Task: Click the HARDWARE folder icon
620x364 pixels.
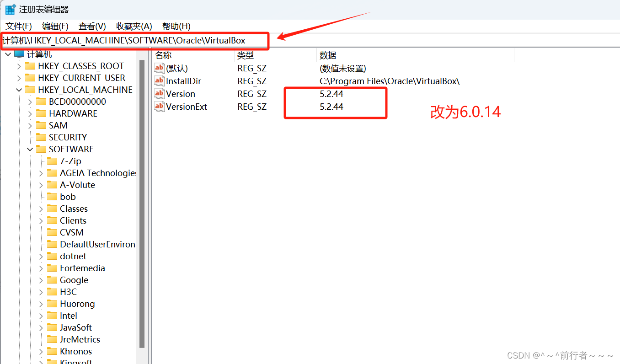Action: point(41,113)
